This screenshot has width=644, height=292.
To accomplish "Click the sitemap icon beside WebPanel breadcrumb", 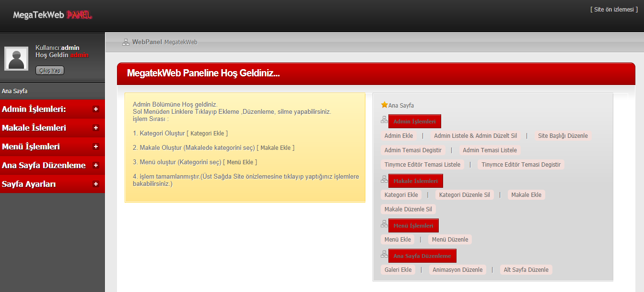I will 126,42.
